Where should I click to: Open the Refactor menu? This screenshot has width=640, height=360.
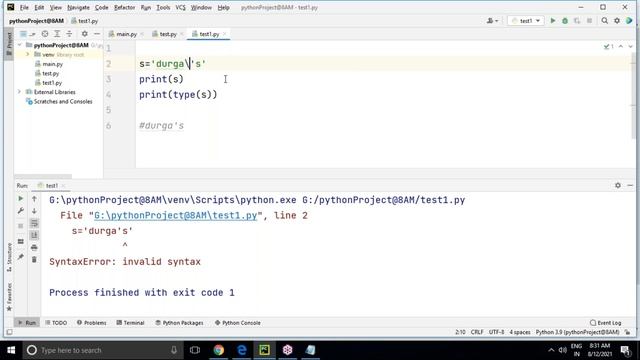124,7
